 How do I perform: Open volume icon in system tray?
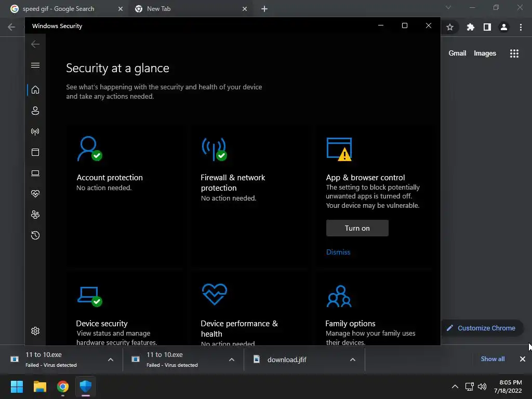point(482,387)
